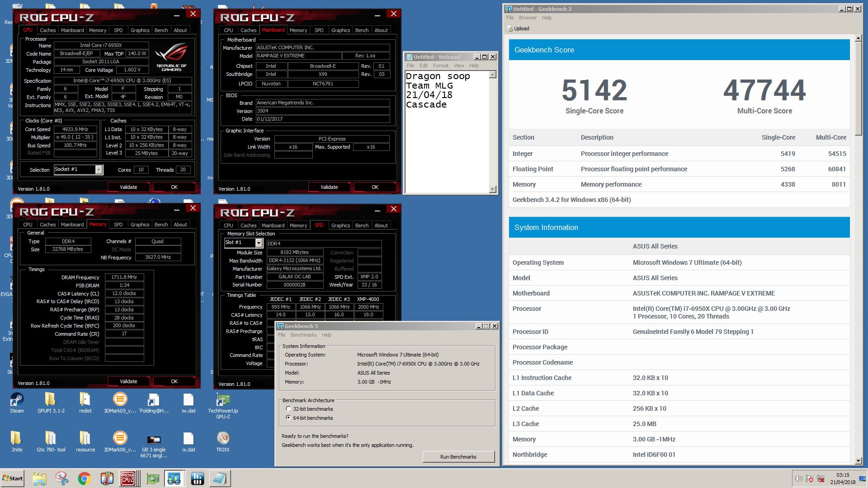Select the 3DMark05 desktop icon
The height and width of the screenshot is (488, 868).
point(120,403)
